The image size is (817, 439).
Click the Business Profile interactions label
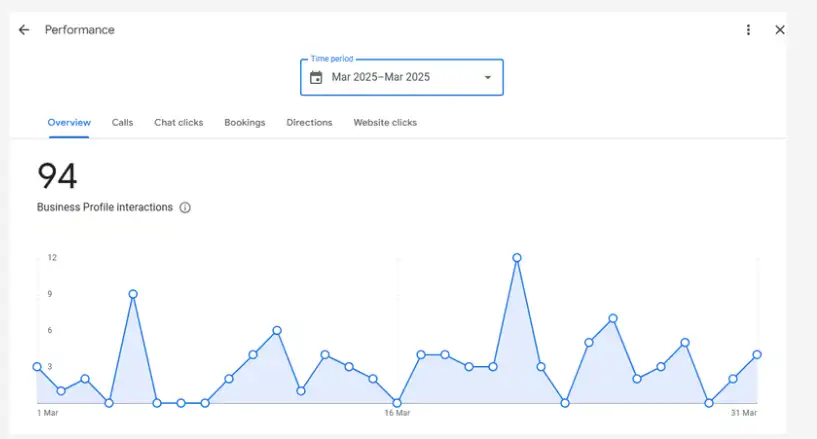pyautogui.click(x=105, y=208)
